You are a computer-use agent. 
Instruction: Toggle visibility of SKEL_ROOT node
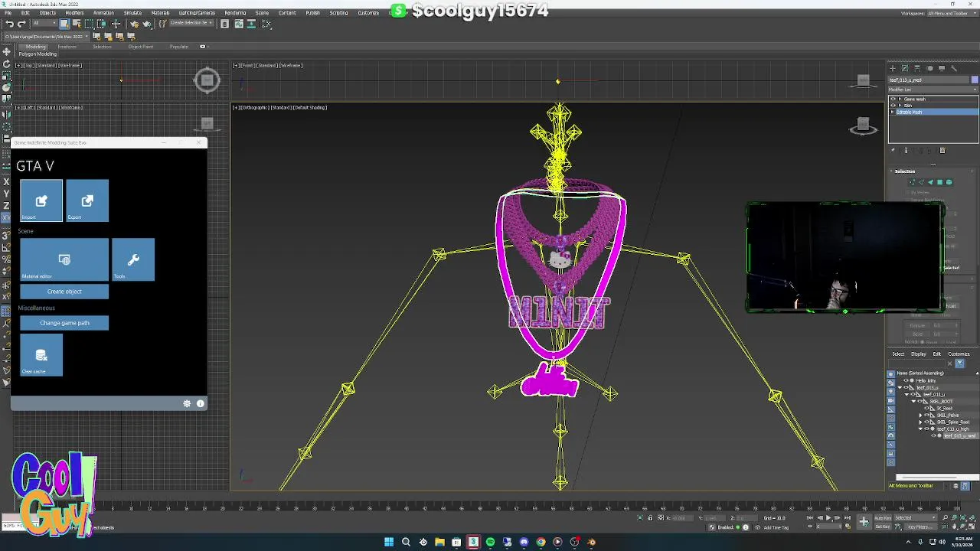pos(920,401)
